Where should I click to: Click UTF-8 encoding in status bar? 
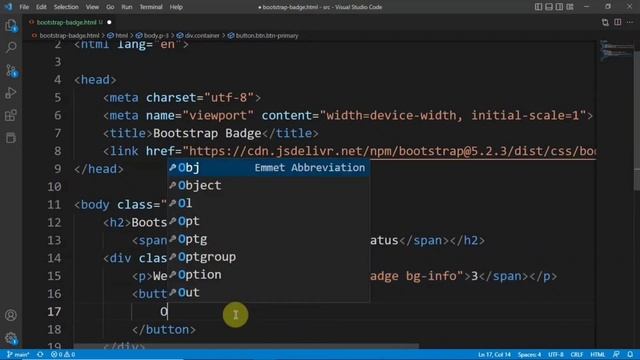pos(556,355)
